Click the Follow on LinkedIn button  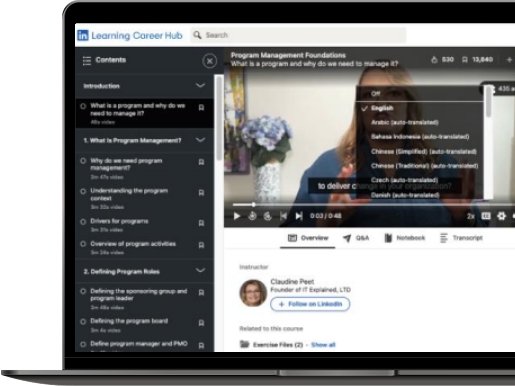pos(310,304)
